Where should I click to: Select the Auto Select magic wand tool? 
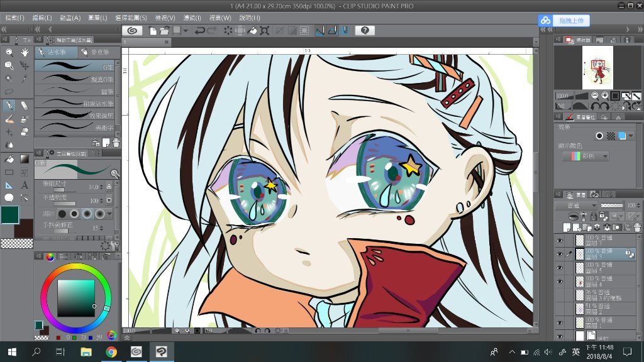(9, 79)
